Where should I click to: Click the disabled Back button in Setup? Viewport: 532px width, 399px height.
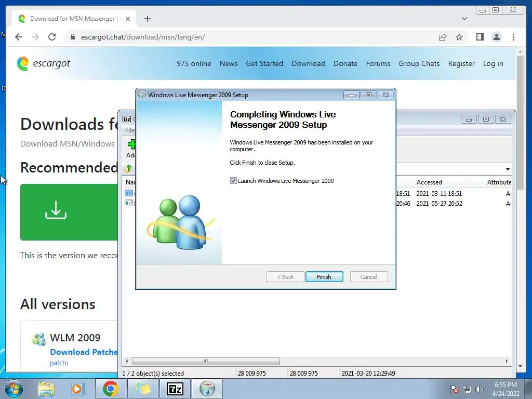(x=285, y=277)
